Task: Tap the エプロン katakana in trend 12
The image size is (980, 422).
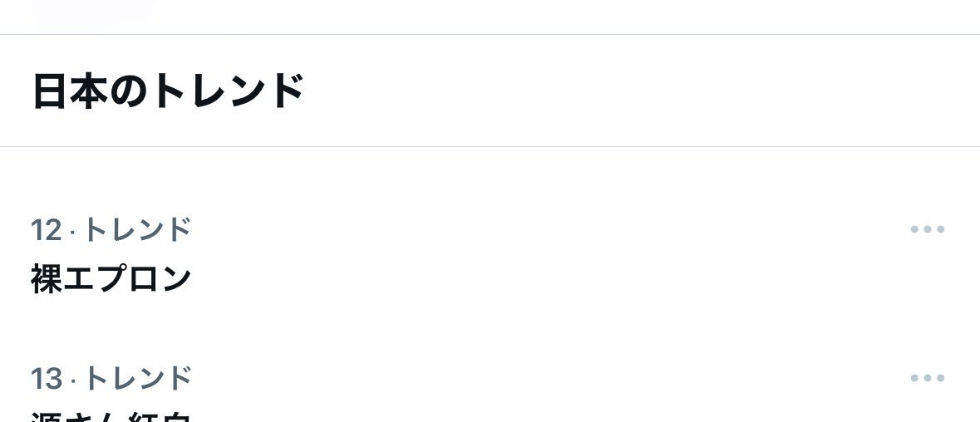Action: point(128,279)
